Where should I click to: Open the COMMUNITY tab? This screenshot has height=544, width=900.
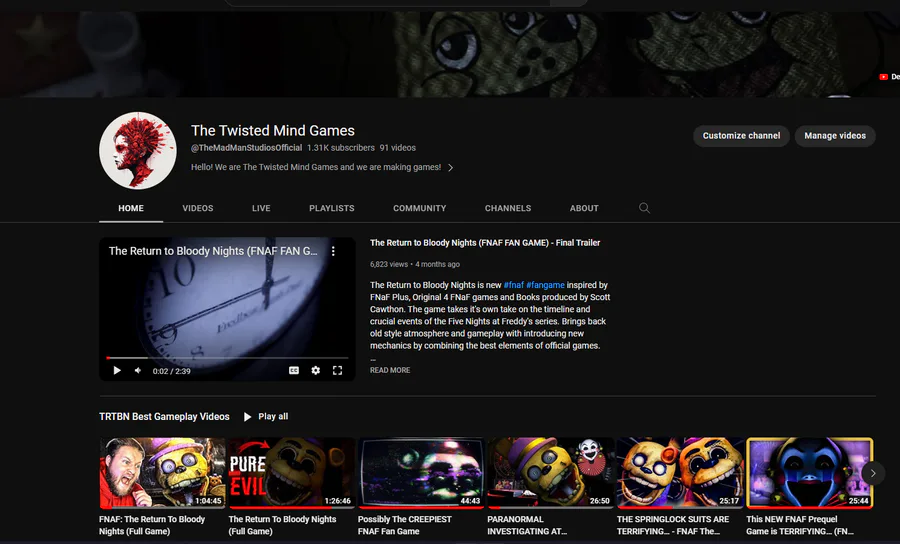point(420,208)
